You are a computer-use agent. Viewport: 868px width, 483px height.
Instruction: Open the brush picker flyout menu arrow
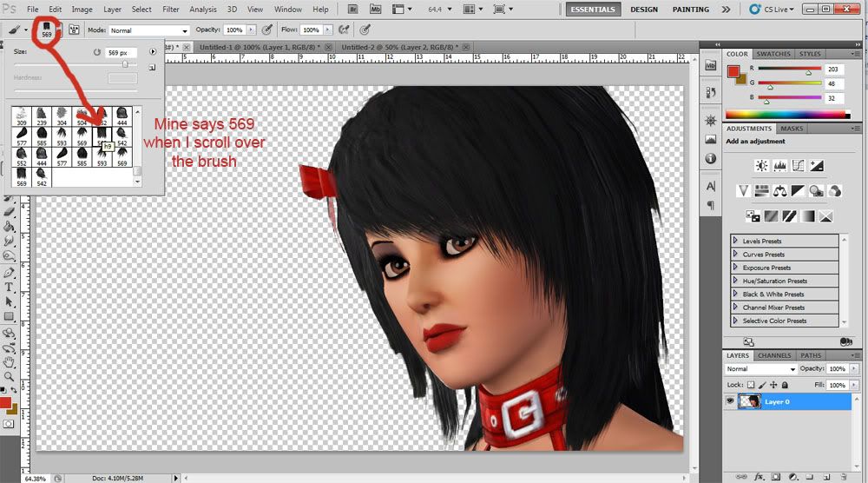pyautogui.click(x=153, y=51)
